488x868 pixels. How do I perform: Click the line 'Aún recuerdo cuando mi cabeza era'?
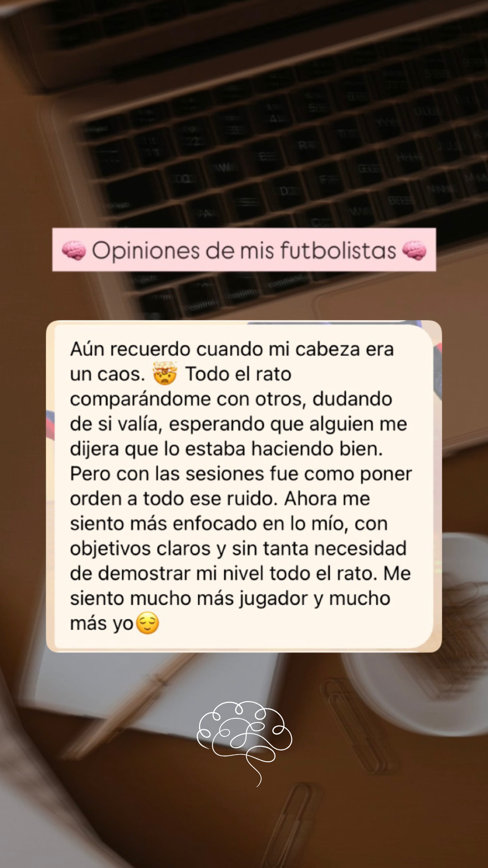(232, 349)
